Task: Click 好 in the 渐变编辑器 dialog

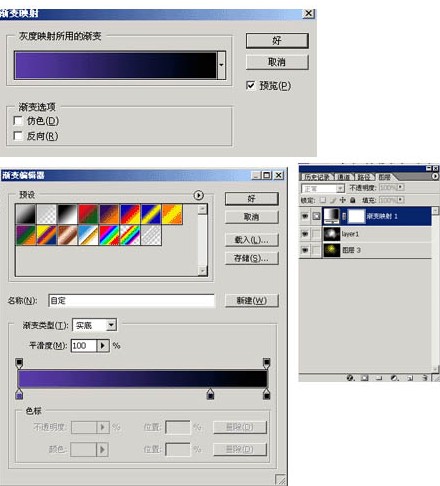Action: [252, 199]
